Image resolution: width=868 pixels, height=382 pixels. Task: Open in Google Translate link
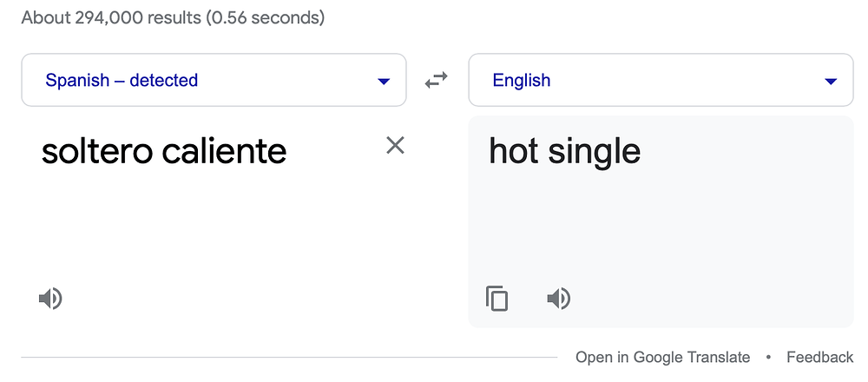tap(662, 357)
